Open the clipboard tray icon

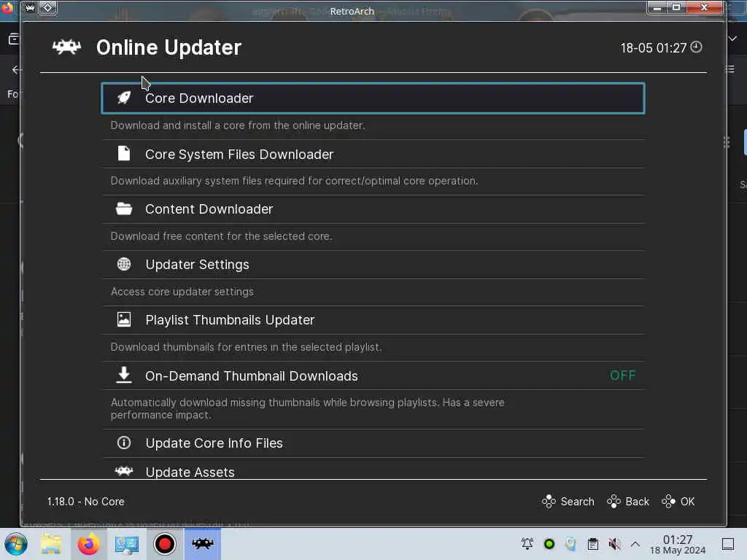pyautogui.click(x=593, y=544)
